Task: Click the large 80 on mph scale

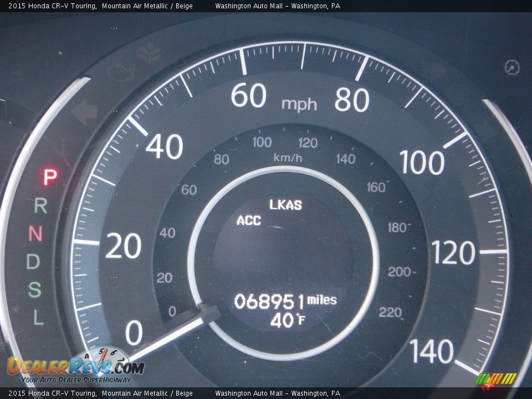Action: click(352, 100)
